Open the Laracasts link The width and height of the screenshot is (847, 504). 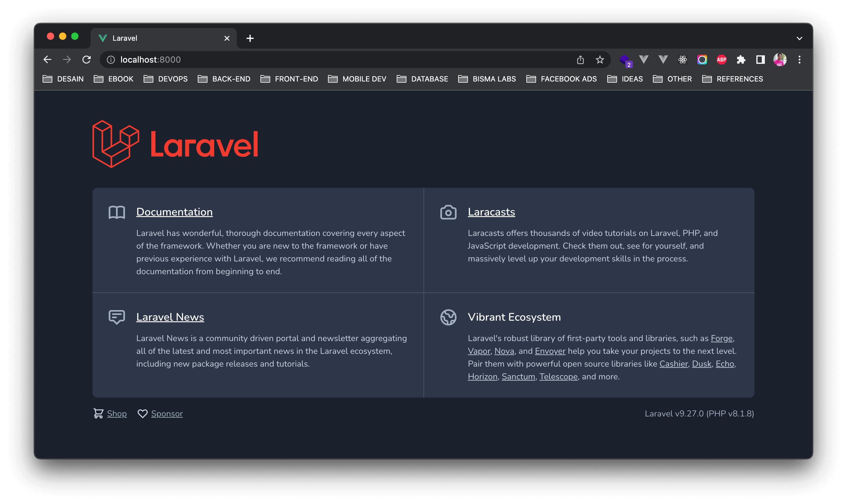click(491, 212)
